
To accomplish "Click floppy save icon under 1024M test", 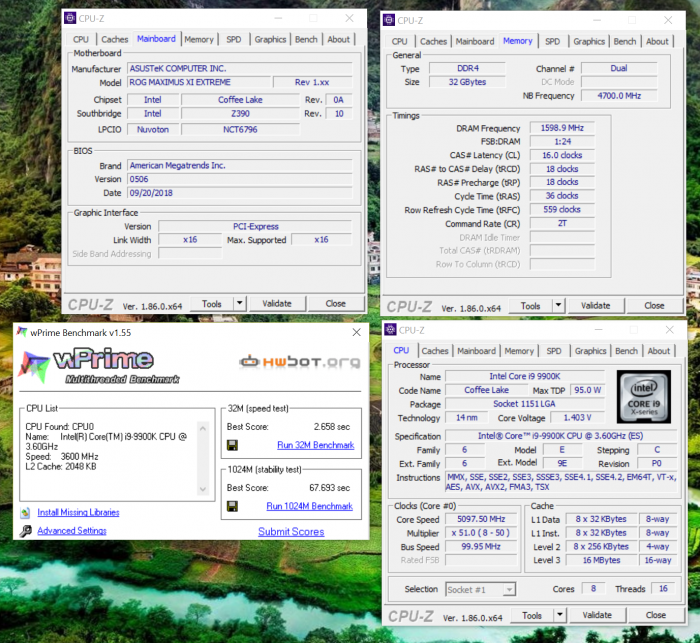I will 232,506.
